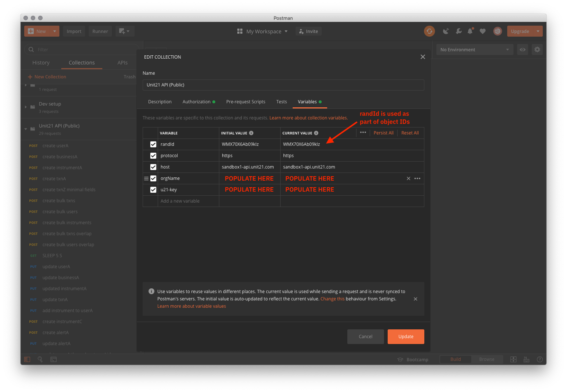Screen dimensions: 567x392
Task: Click Persist All
Action: point(384,133)
